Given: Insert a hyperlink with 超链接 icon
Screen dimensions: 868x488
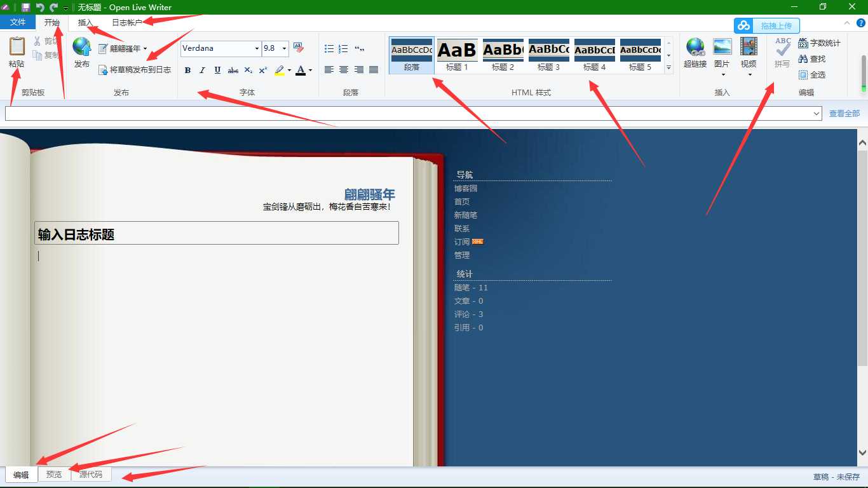Looking at the screenshot, I should click(x=696, y=47).
